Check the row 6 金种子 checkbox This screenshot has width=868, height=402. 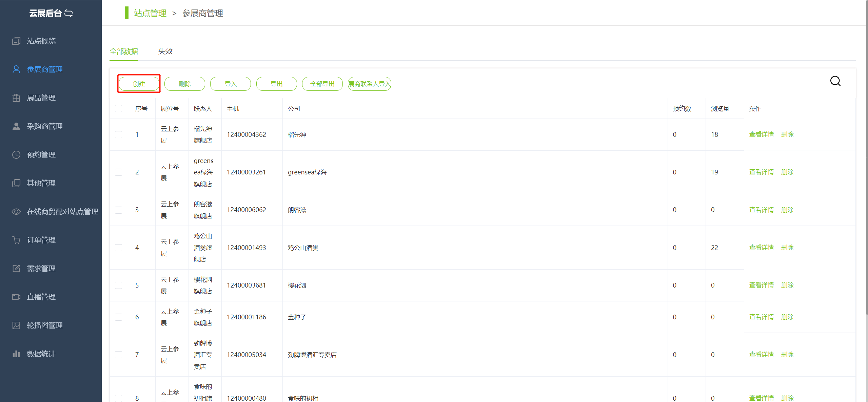pyautogui.click(x=118, y=317)
